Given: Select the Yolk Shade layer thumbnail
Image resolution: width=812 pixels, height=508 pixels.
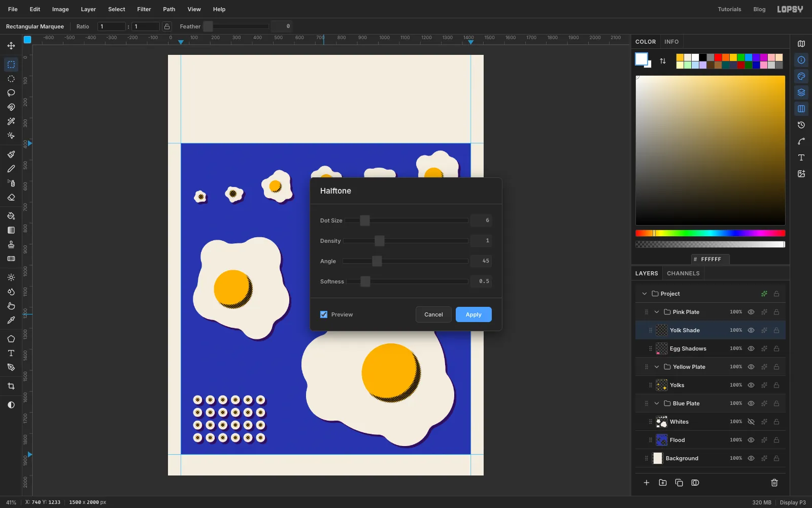Looking at the screenshot, I should pyautogui.click(x=662, y=330).
